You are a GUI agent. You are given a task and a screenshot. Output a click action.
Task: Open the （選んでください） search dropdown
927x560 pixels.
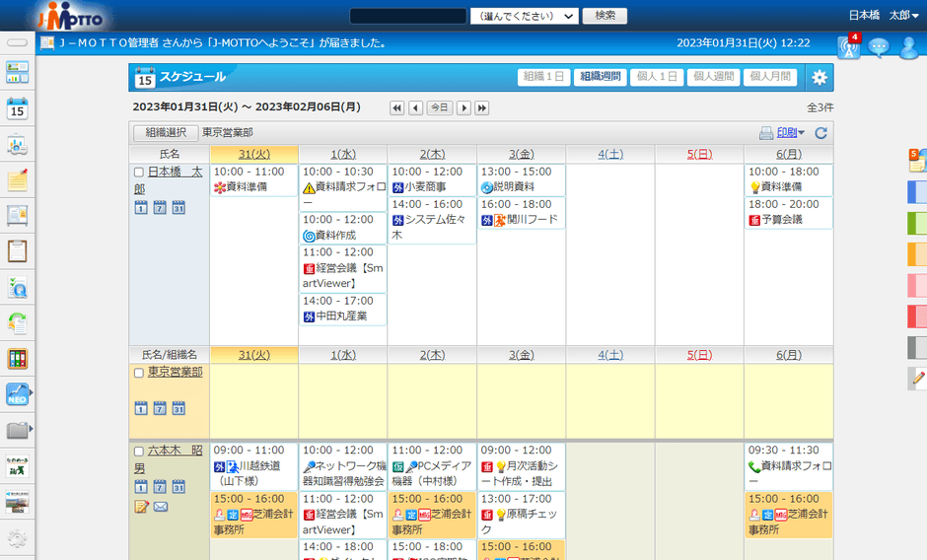coord(525,16)
